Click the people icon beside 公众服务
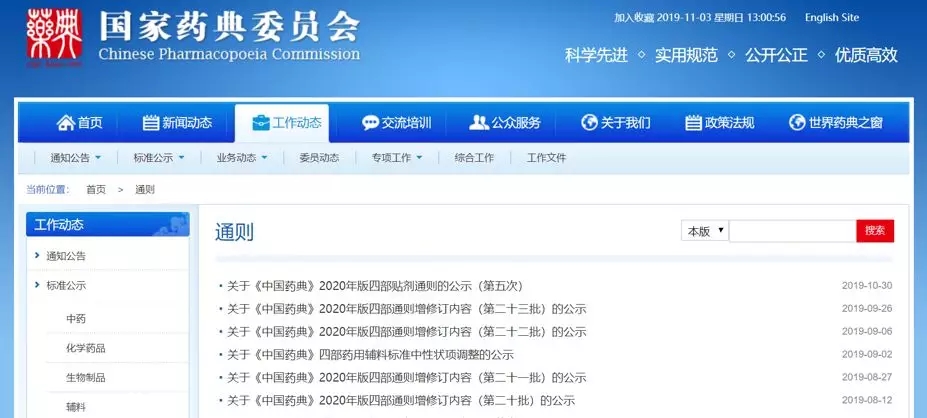 tap(478, 123)
